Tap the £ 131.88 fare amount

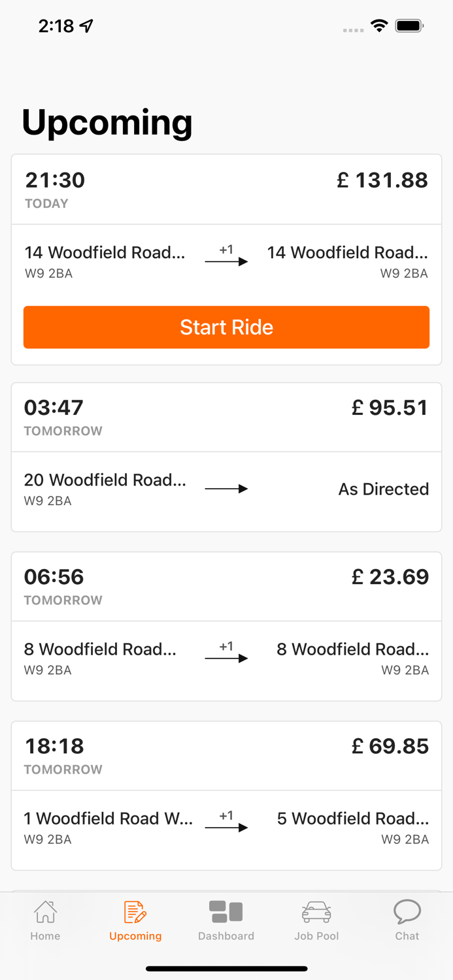click(x=382, y=180)
